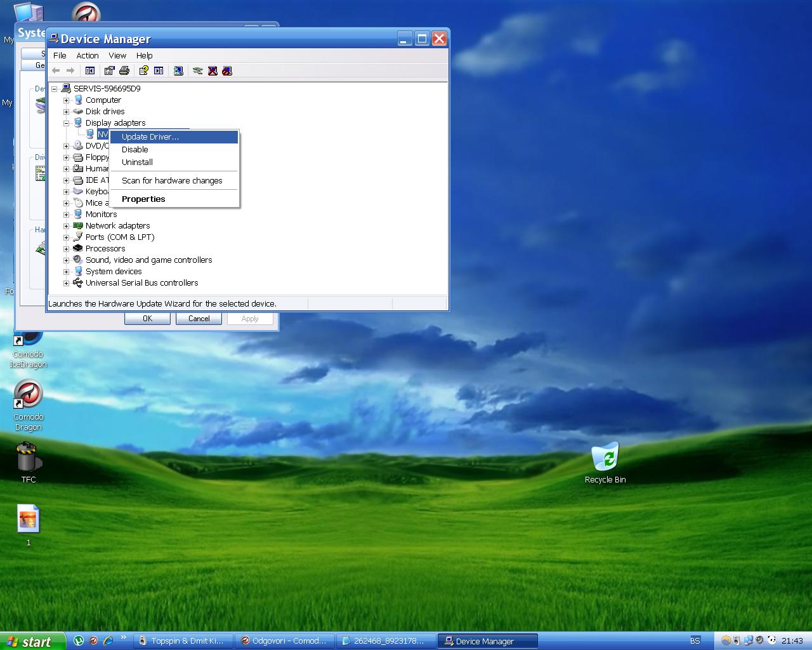Choose Uninstall from the context menu
The image size is (812, 650).
click(174, 162)
